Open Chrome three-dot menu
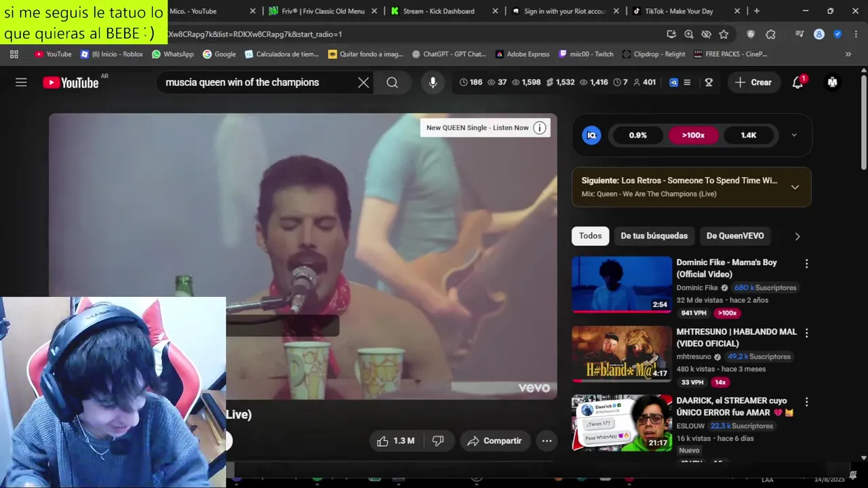The image size is (868, 488). tap(855, 35)
